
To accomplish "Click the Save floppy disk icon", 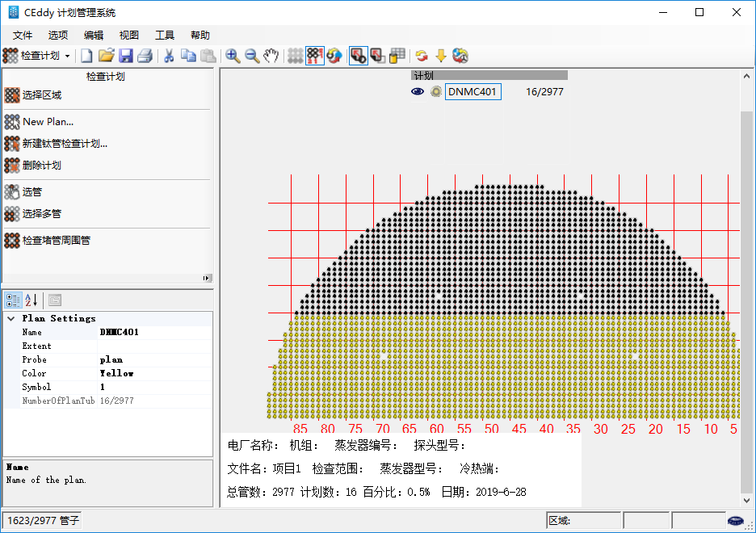I will tap(126, 56).
